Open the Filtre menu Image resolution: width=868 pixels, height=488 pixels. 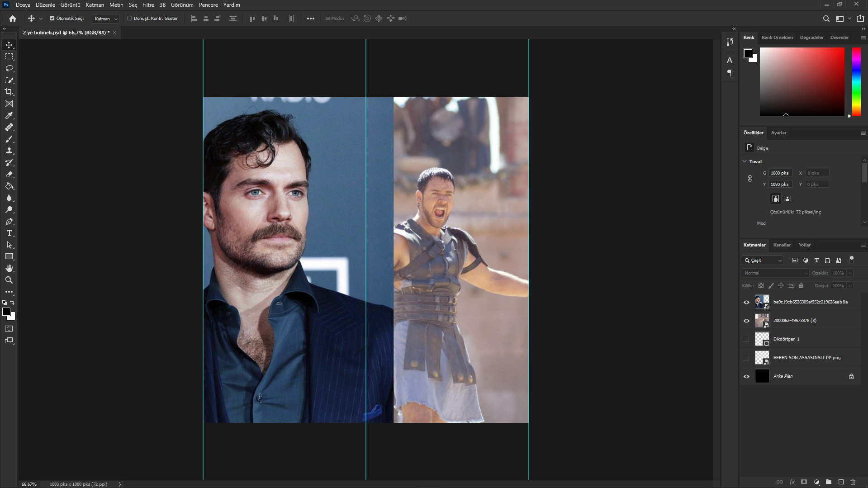pos(148,5)
